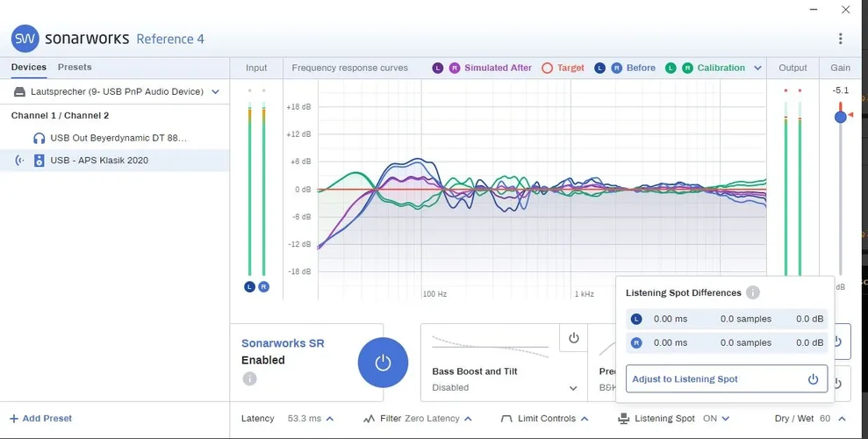This screenshot has width=868, height=439.
Task: Click the Sonarworks SW logo
Action: 24,39
